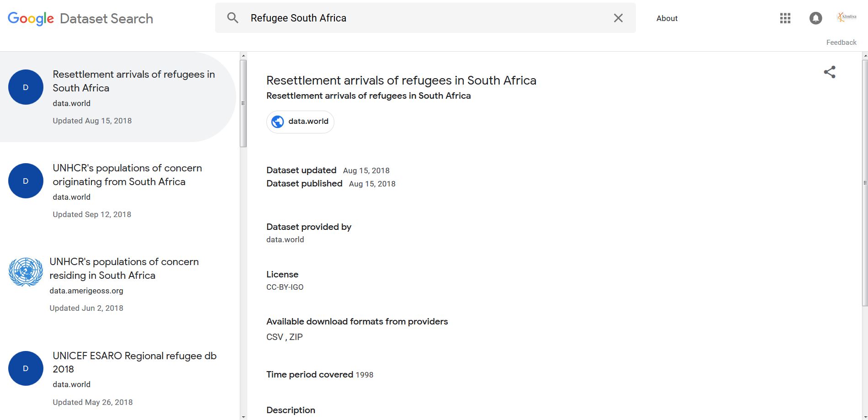Open the Khulisa account avatar
The height and width of the screenshot is (420, 868).
[x=847, y=17]
